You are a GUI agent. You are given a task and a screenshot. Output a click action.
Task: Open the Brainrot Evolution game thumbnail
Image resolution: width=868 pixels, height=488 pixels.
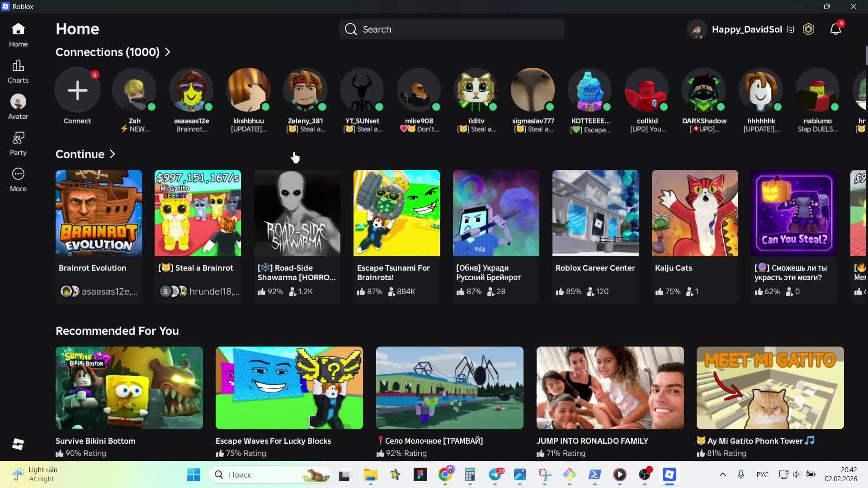99,213
